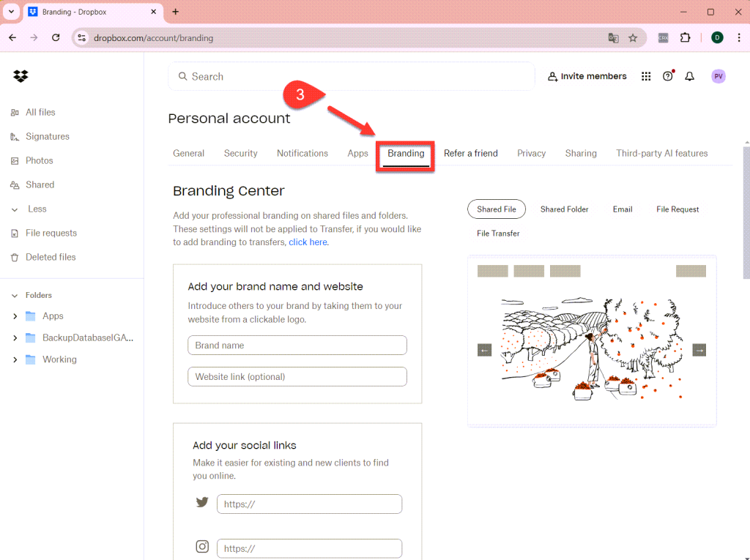750x560 pixels.
Task: Select the Branding tab
Action: pos(406,154)
